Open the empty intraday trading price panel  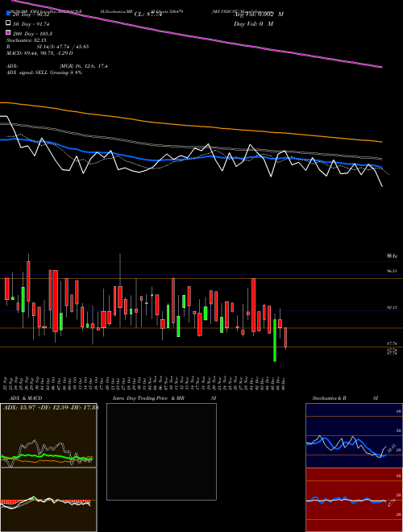tap(161, 451)
